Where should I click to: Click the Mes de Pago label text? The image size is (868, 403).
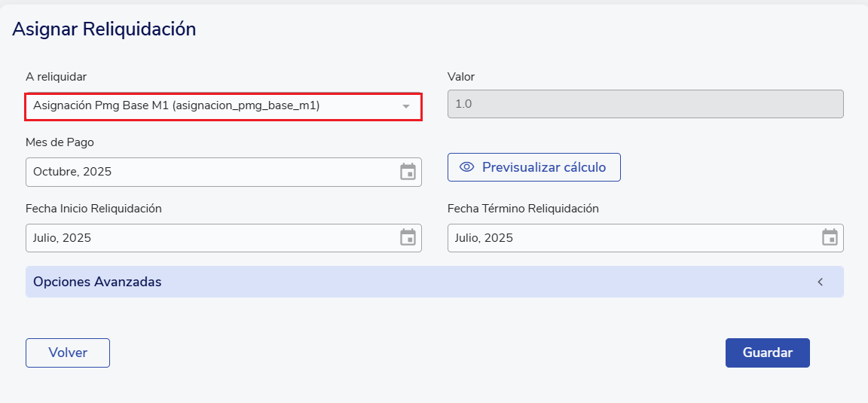pyautogui.click(x=60, y=142)
